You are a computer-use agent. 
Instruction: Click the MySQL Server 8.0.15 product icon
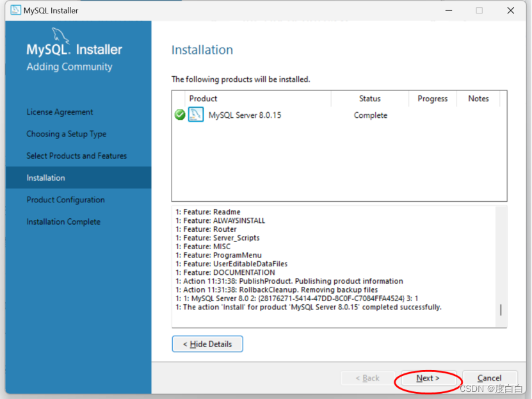tap(196, 115)
